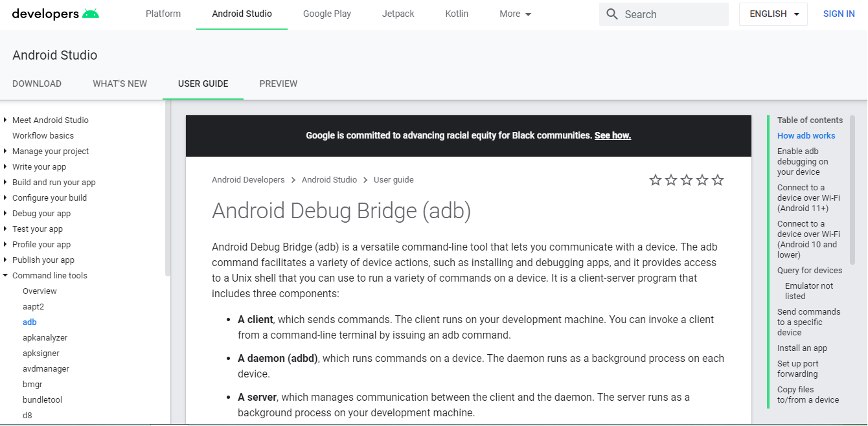Open Workflow basics in sidebar
The image size is (868, 426).
click(43, 135)
